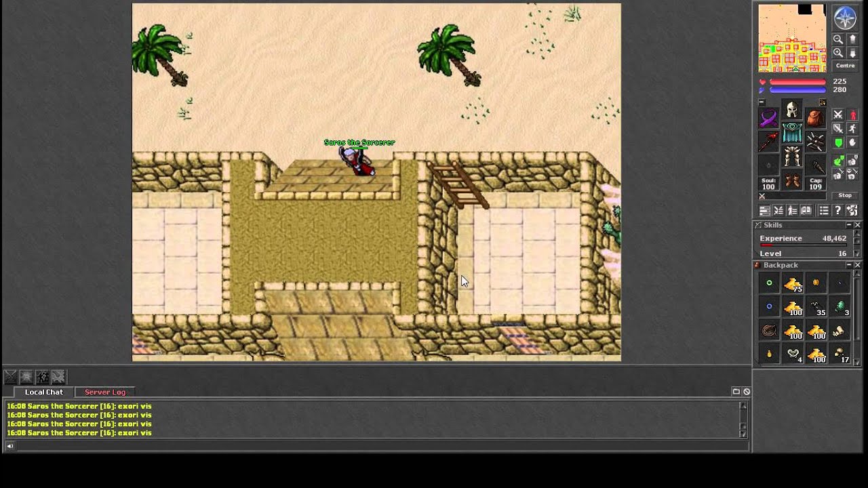868x488 pixels.
Task: Select the green dove PvP mode
Action: [x=837, y=160]
